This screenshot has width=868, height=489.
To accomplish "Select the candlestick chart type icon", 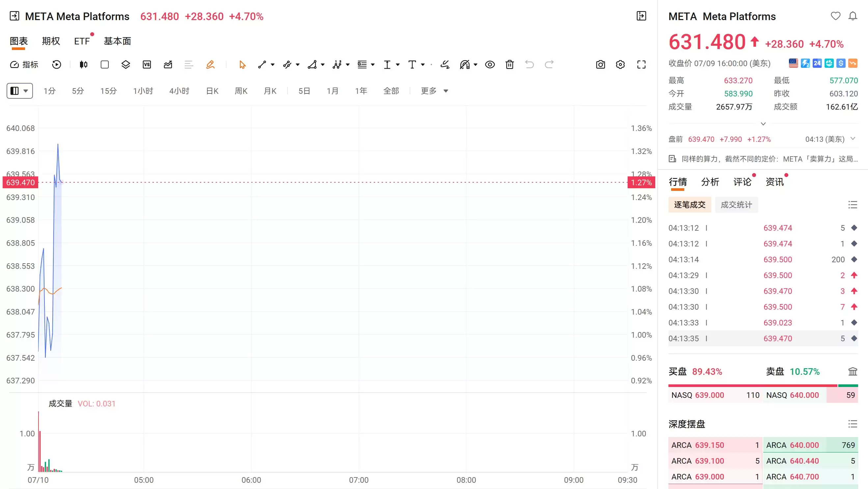I will (x=84, y=64).
